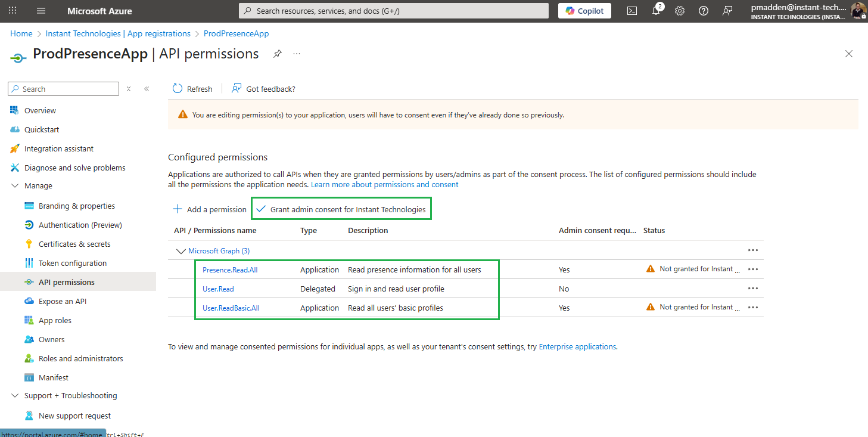Open the header feedback icon

click(x=727, y=11)
